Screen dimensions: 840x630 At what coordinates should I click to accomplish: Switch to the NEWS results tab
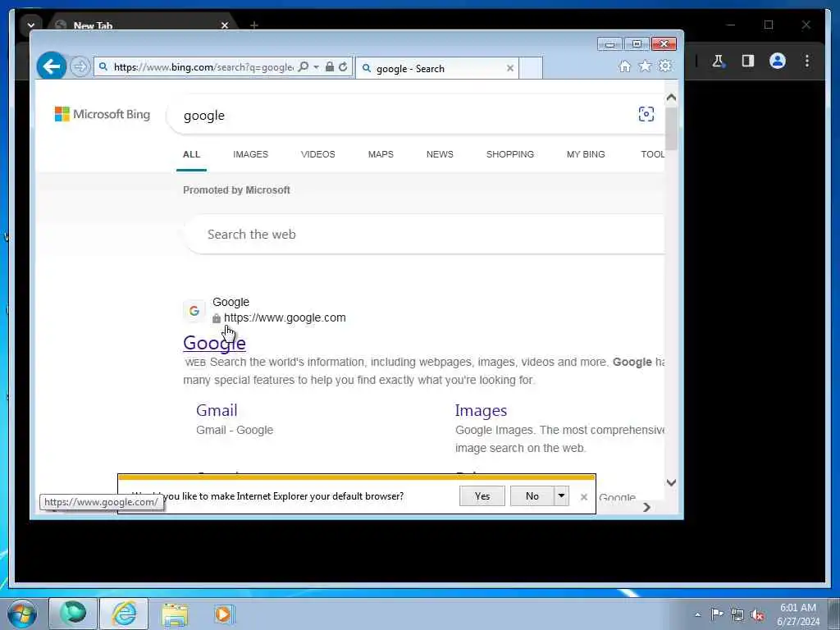[x=440, y=154]
